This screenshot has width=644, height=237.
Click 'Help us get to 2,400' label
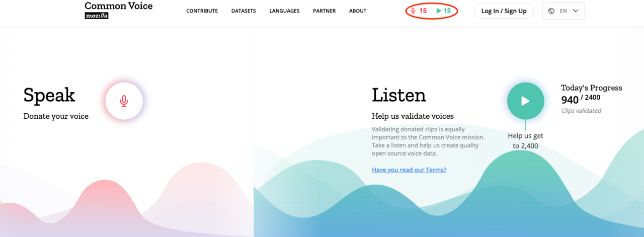525,141
